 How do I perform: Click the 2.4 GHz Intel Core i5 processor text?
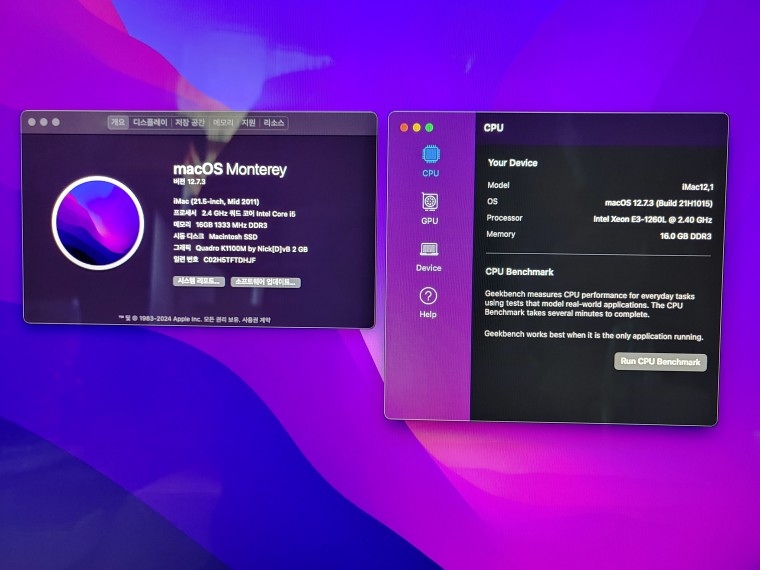tap(249, 213)
